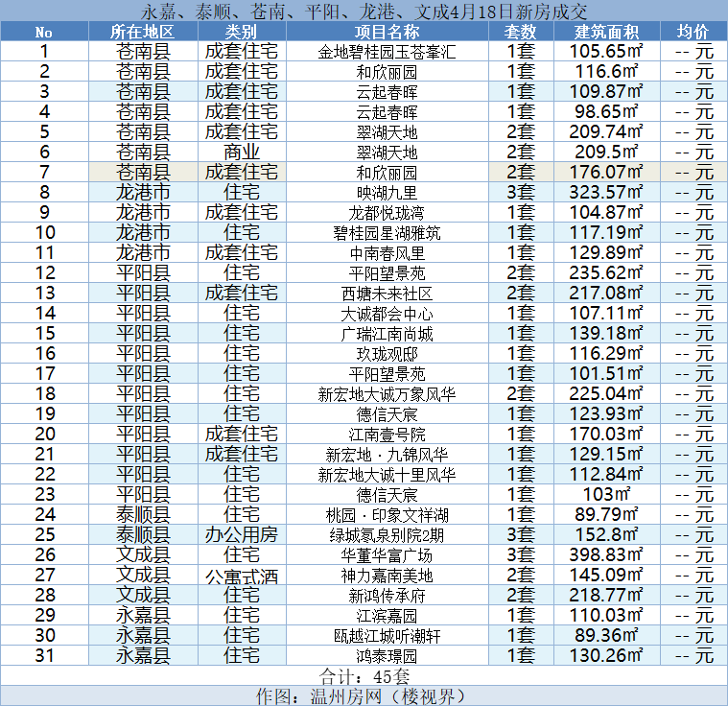This screenshot has width=728, height=706.
Task: Click the 项目名称 column header
Action: 387,32
